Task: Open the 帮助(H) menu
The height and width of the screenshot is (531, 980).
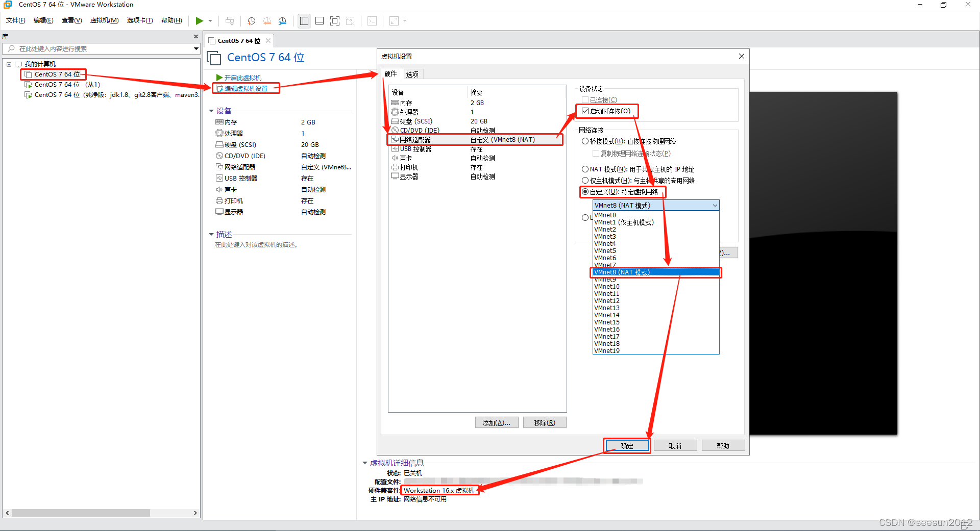Action: (x=171, y=20)
